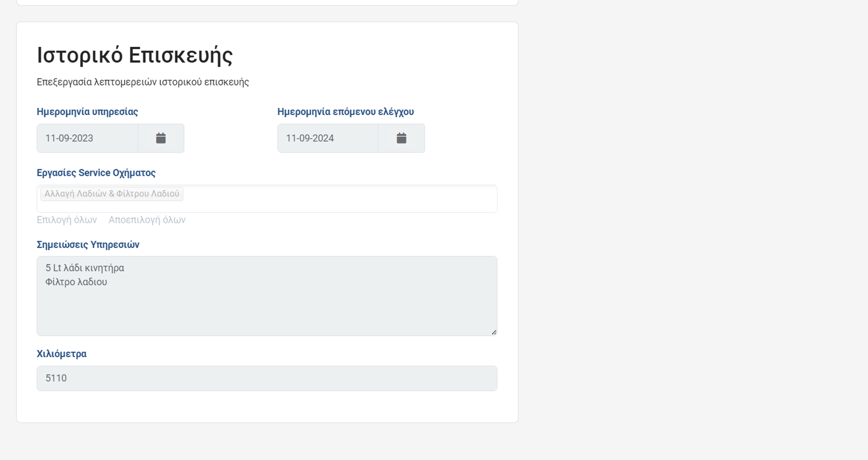Click the 'Επιλογή όλων' link
The width and height of the screenshot is (868, 460).
67,220
